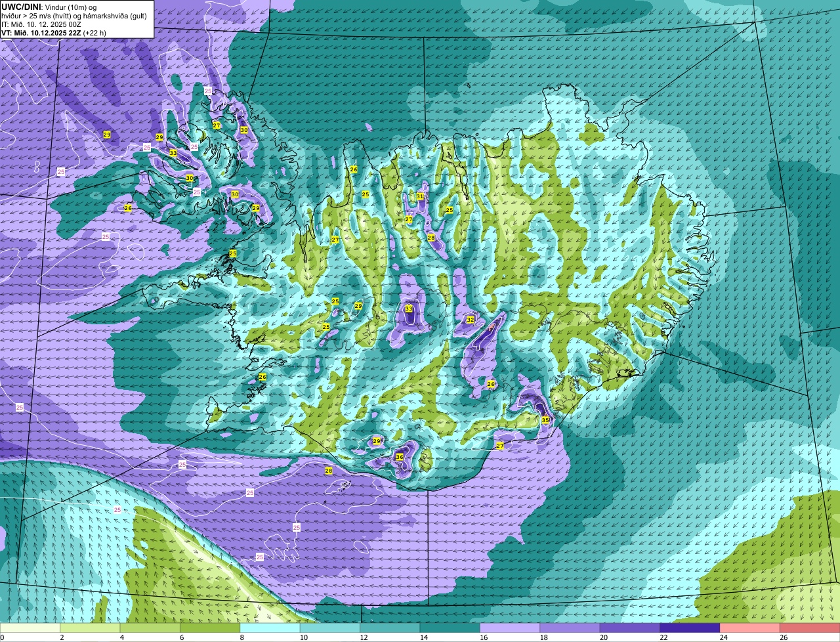This screenshot has width=840, height=642.
Task: Click the yellow gust label 36
Action: pyautogui.click(x=400, y=457)
